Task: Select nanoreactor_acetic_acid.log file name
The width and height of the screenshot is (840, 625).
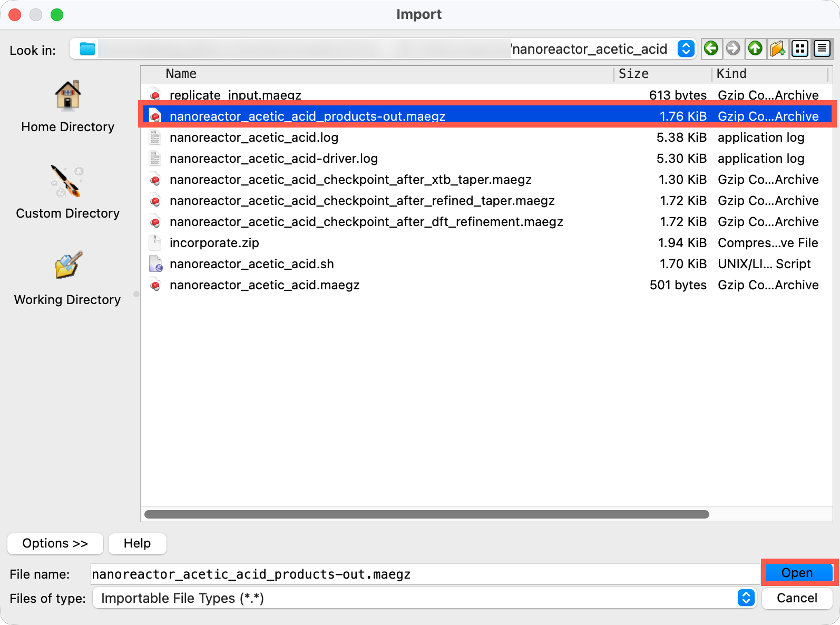Action: (x=254, y=138)
